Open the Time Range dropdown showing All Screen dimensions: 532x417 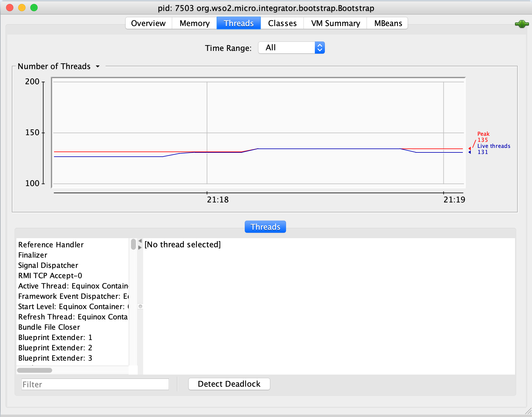286,48
